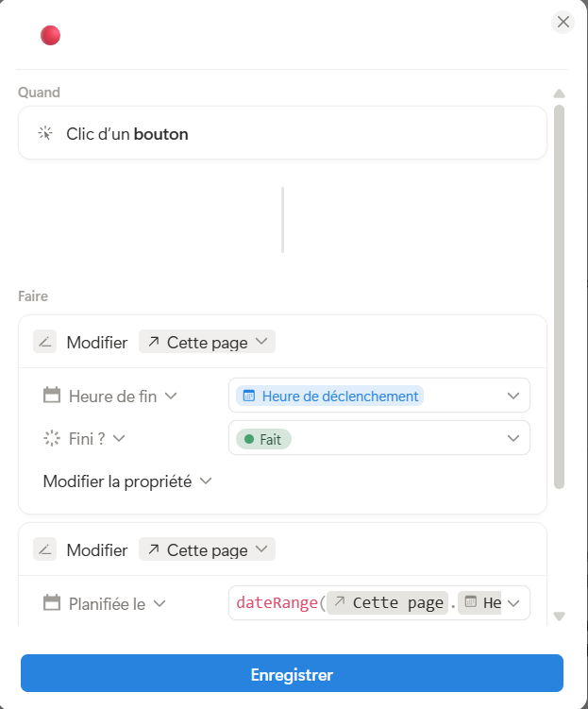Click the edit icon of the second Modifier action
This screenshot has height=709, width=588.
[45, 549]
